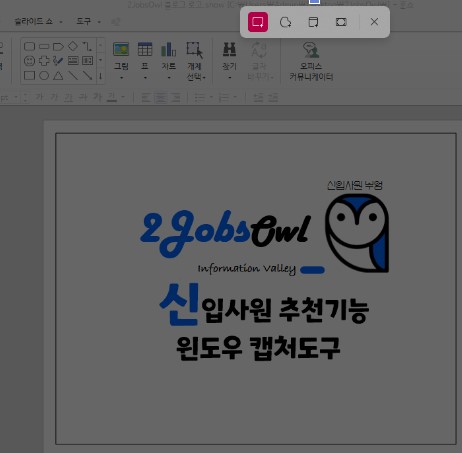The height and width of the screenshot is (453, 462).
Task: Pick the small wide rectangle shape
Action: tap(44, 46)
